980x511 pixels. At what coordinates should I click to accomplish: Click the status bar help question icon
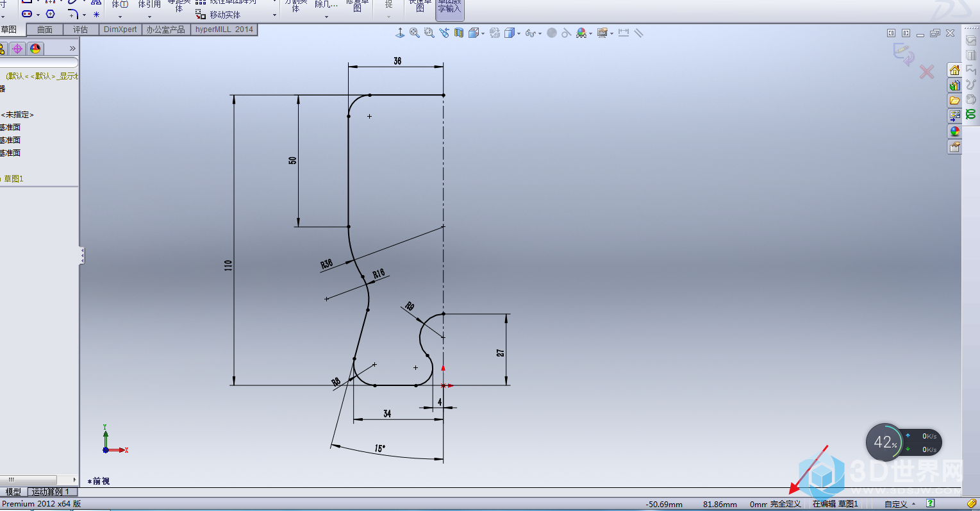coord(930,503)
